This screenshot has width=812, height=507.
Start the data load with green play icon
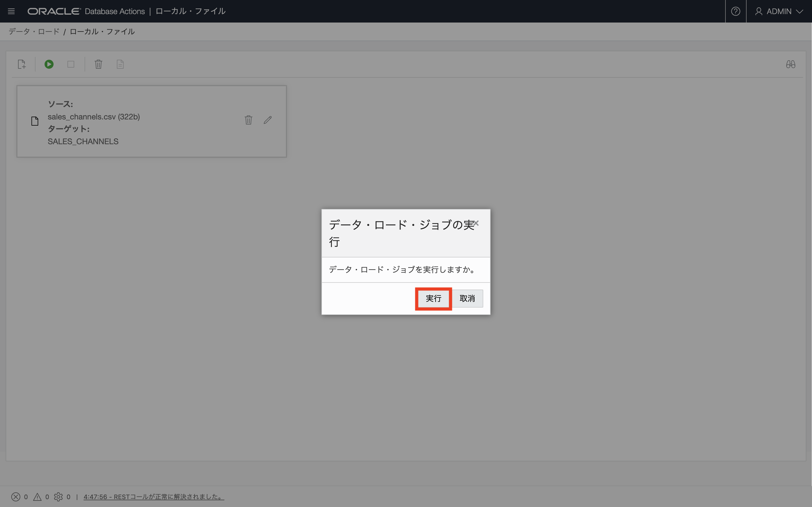[49, 64]
